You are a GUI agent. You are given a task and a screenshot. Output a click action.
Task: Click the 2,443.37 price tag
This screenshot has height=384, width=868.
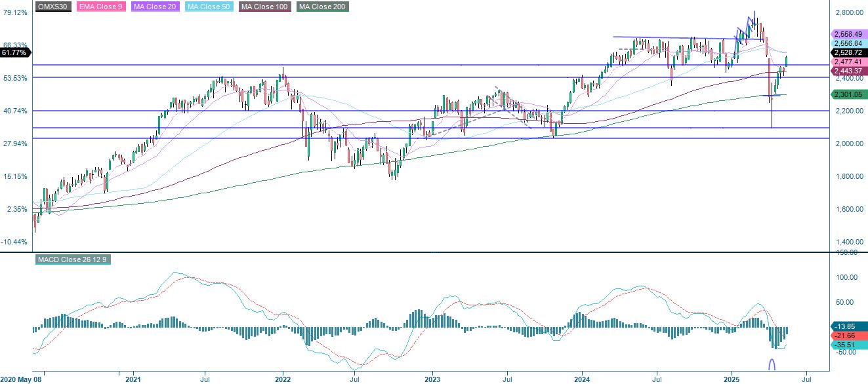coord(849,71)
